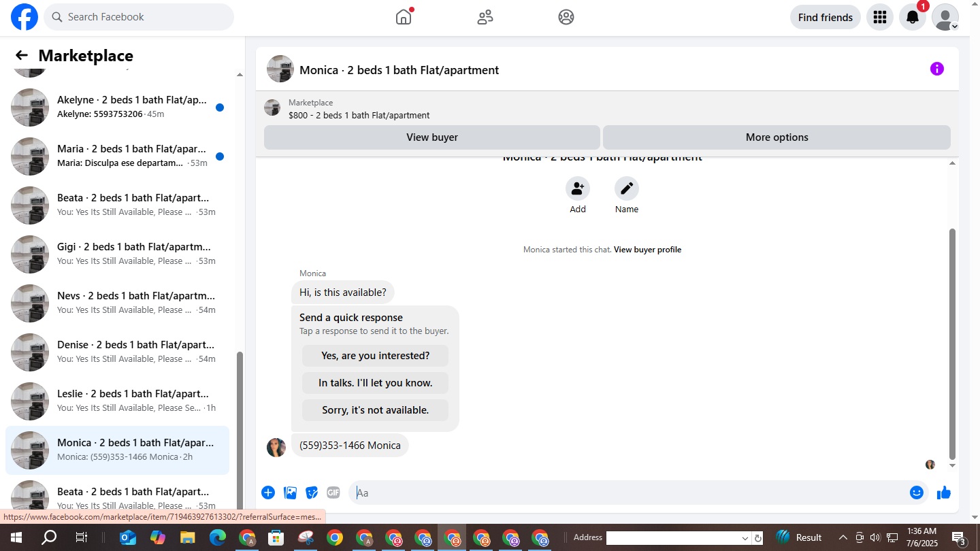This screenshot has width=980, height=551.
Task: Go back using the Marketplace arrow
Action: 22,56
